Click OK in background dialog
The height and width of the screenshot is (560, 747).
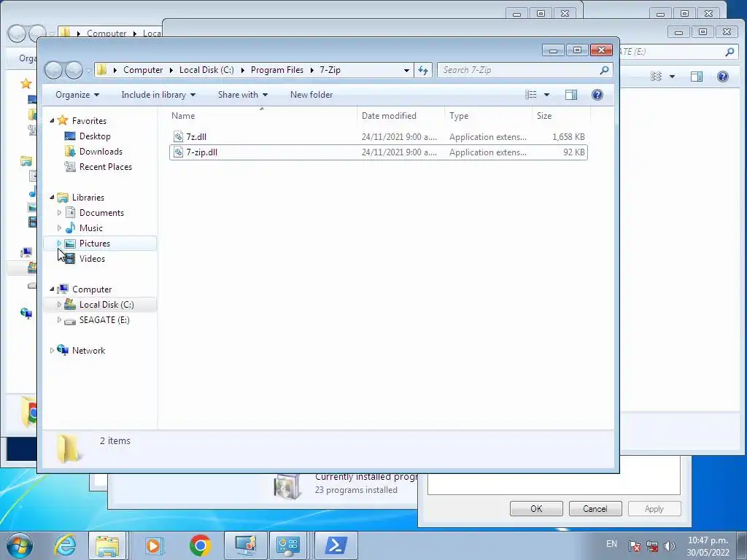[x=536, y=508]
